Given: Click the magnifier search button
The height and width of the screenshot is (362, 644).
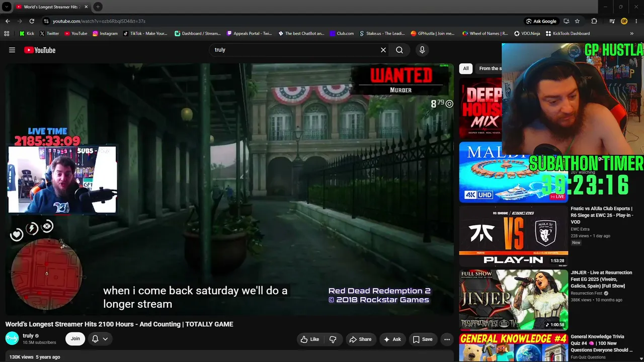Looking at the screenshot, I should [x=399, y=50].
